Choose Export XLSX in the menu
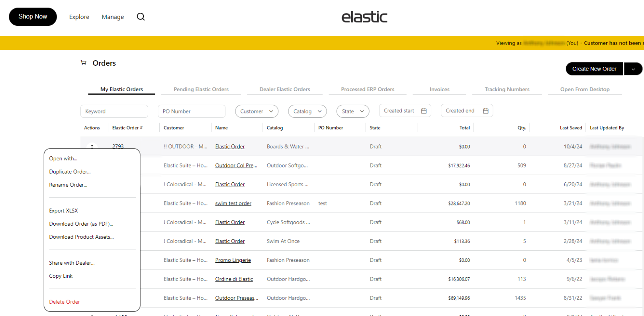Screen dimensions: 644x316 click(x=64, y=211)
